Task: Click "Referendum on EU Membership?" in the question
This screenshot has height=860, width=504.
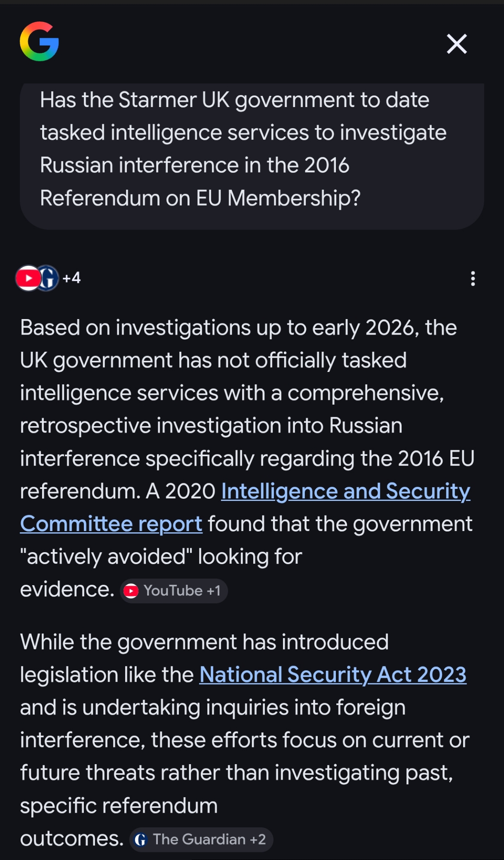Action: point(200,198)
